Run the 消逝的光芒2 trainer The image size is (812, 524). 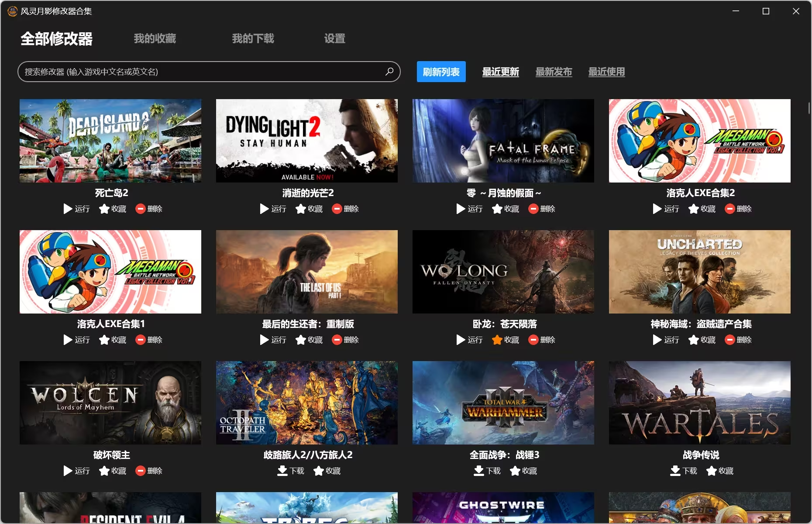273,209
